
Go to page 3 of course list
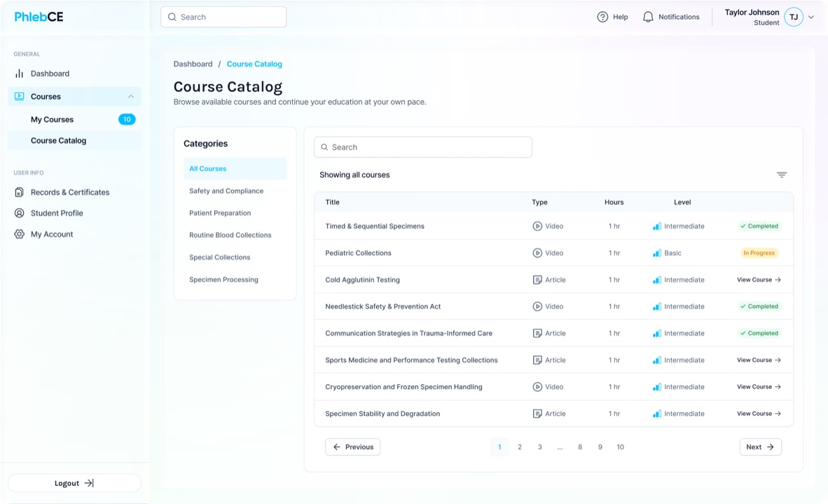(539, 447)
